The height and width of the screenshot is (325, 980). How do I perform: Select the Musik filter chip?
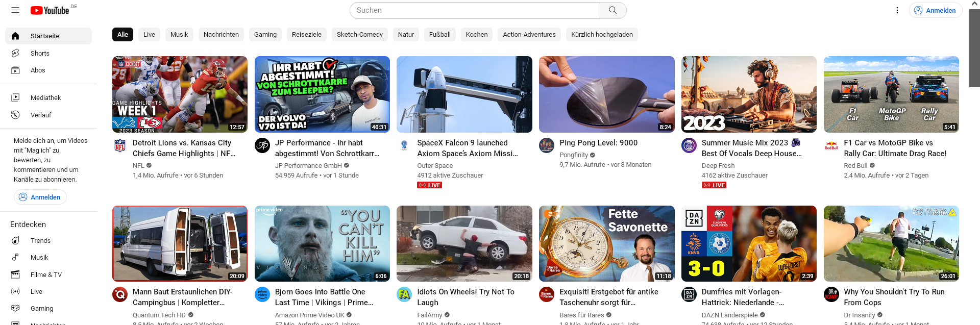click(x=179, y=34)
